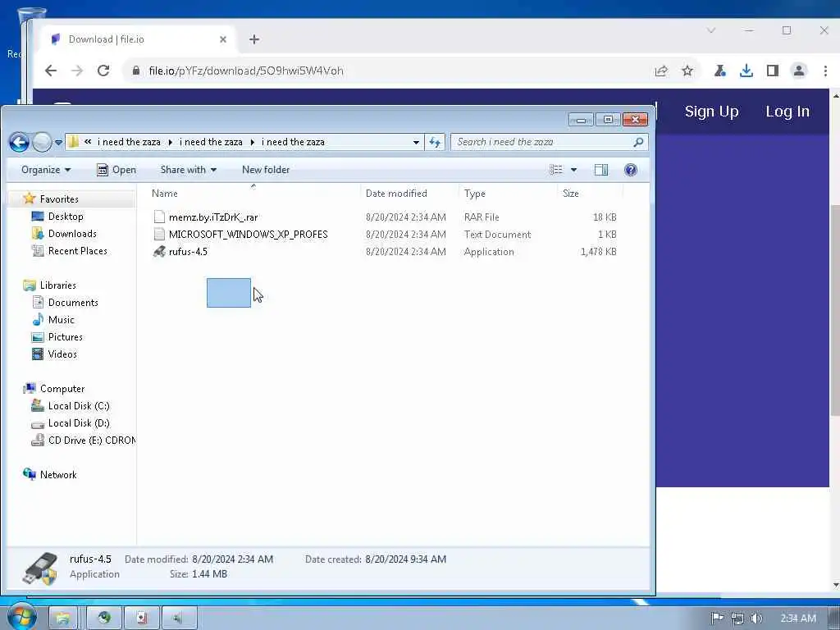Click Chrome icon on taskbar
Viewport: 840px width, 630px height.
tap(104, 618)
